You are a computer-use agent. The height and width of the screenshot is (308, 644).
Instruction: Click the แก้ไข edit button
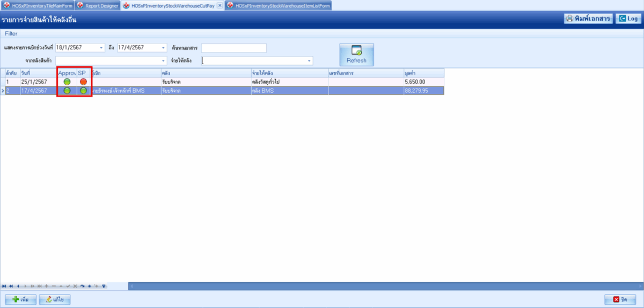tap(55, 299)
